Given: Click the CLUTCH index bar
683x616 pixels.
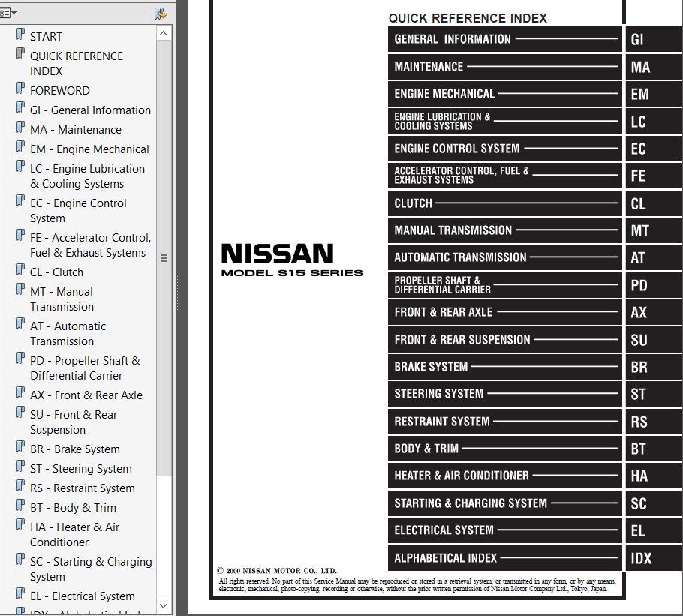Looking at the screenshot, I should [x=505, y=203].
